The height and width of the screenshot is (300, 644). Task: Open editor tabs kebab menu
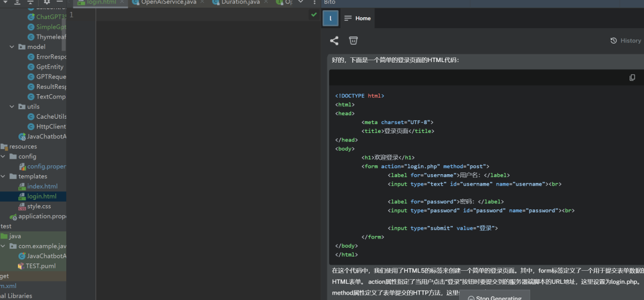(x=315, y=2)
